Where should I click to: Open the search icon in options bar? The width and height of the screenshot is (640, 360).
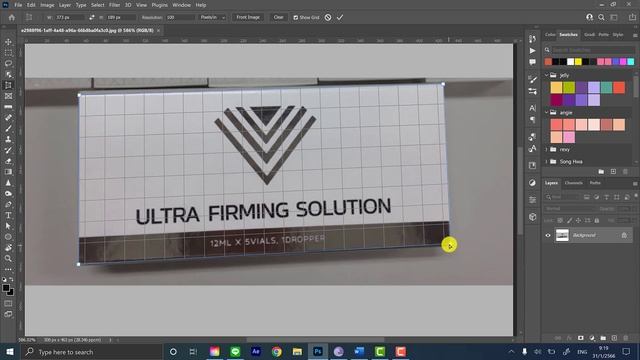coord(601,17)
